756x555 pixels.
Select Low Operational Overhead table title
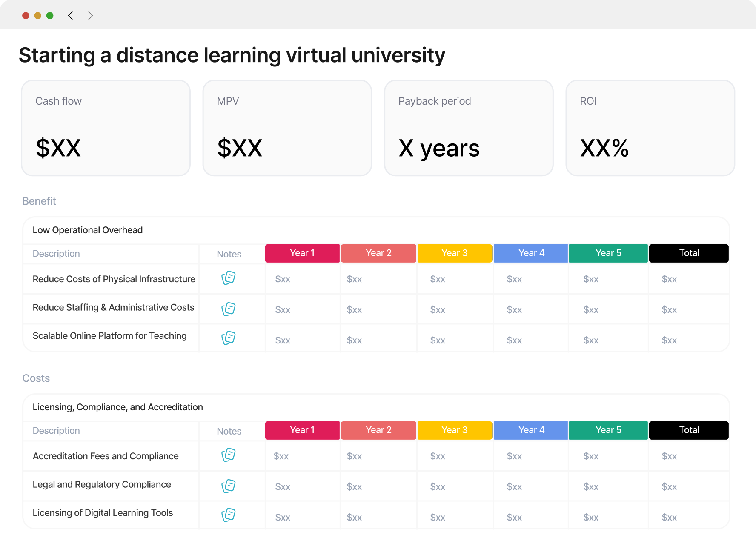pyautogui.click(x=88, y=230)
